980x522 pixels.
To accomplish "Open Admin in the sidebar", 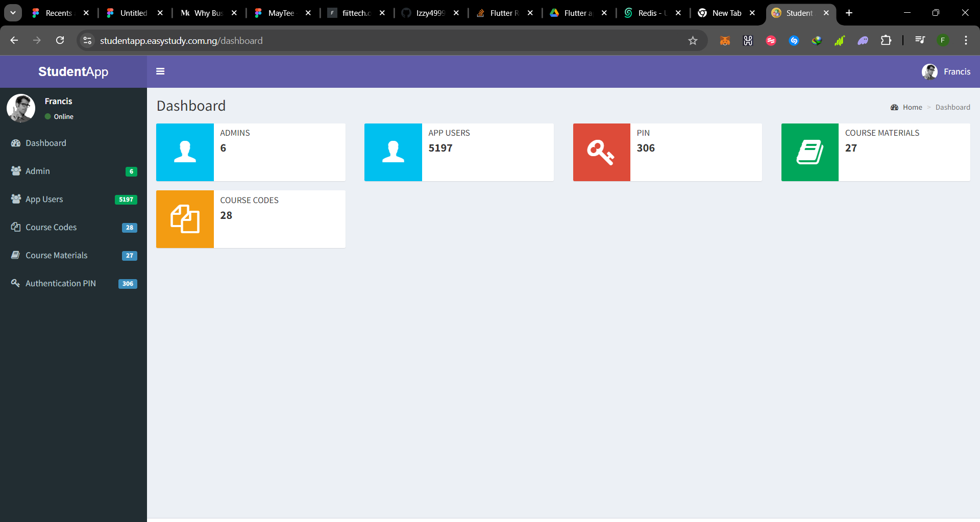I will (x=38, y=171).
